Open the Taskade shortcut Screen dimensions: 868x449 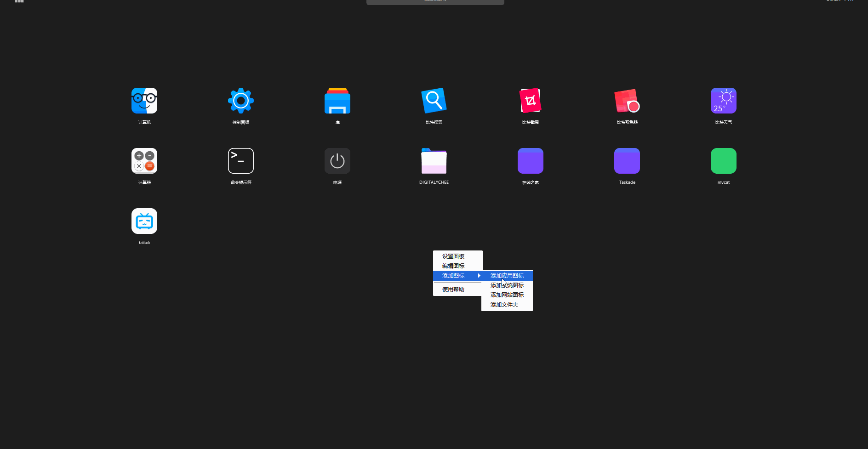tap(627, 161)
